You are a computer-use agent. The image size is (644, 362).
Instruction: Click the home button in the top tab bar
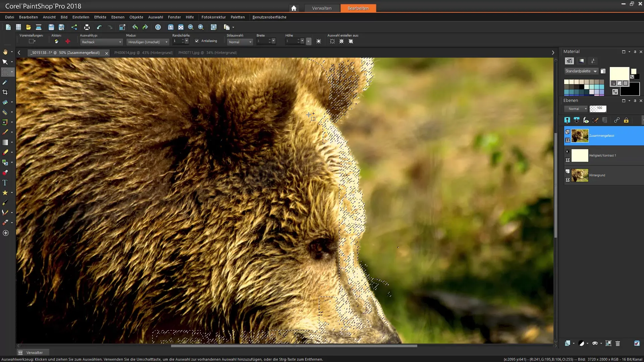coord(294,8)
